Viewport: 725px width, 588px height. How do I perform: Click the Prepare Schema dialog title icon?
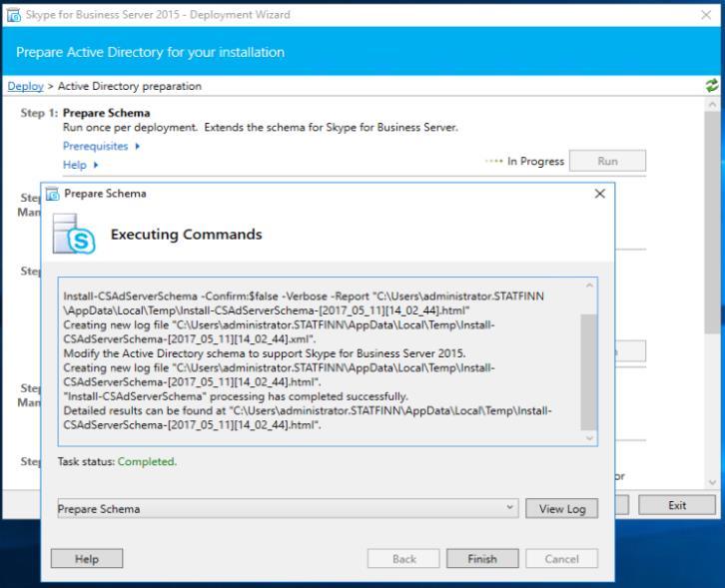tap(53, 194)
